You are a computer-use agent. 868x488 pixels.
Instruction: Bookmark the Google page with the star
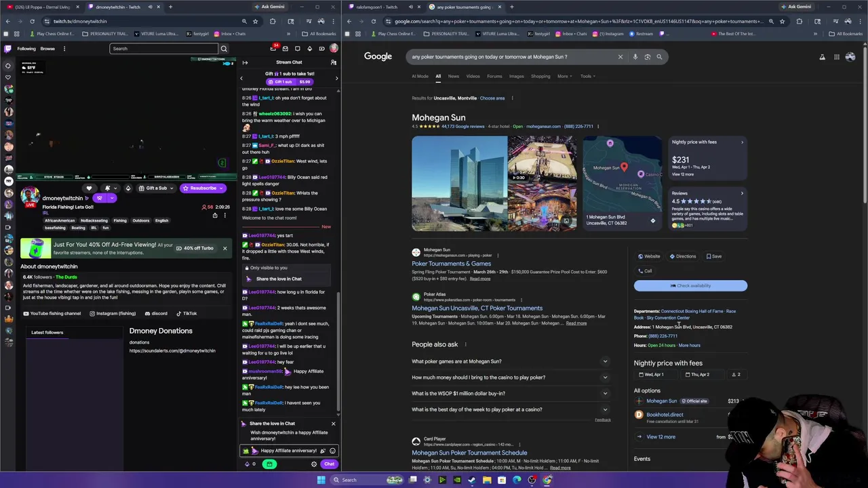click(782, 21)
